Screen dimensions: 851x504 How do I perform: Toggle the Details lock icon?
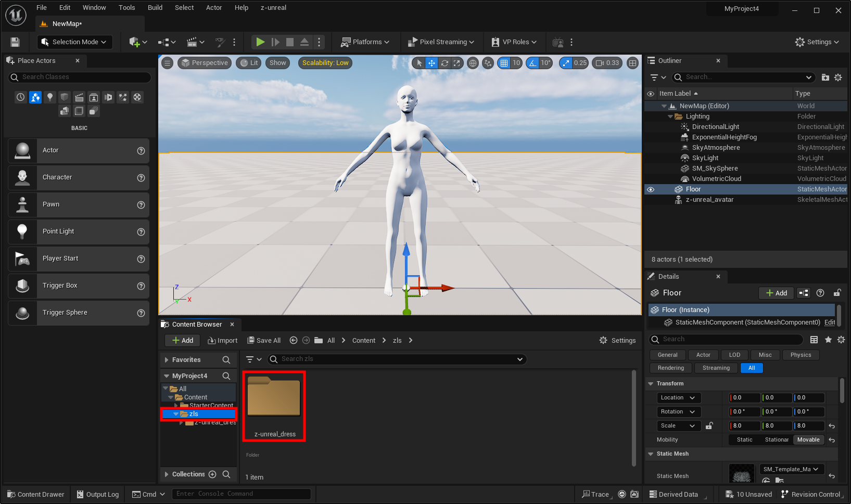tap(837, 293)
